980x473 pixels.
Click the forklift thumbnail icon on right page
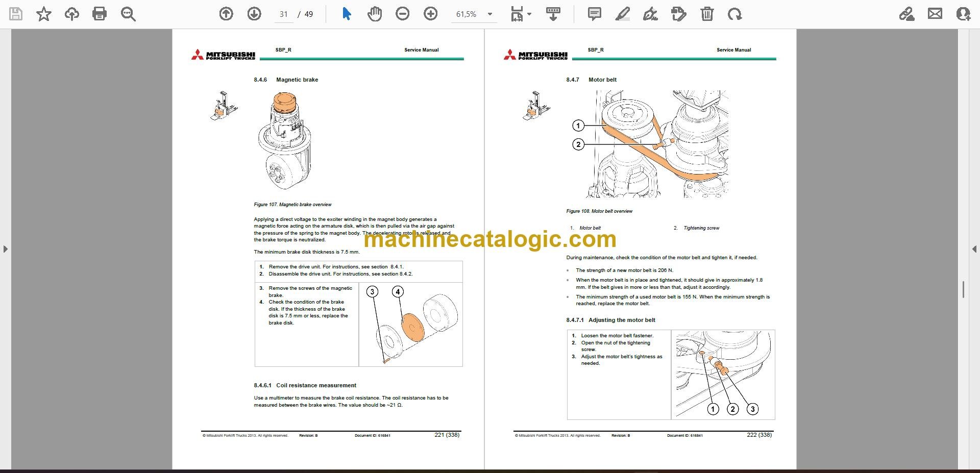(x=536, y=106)
